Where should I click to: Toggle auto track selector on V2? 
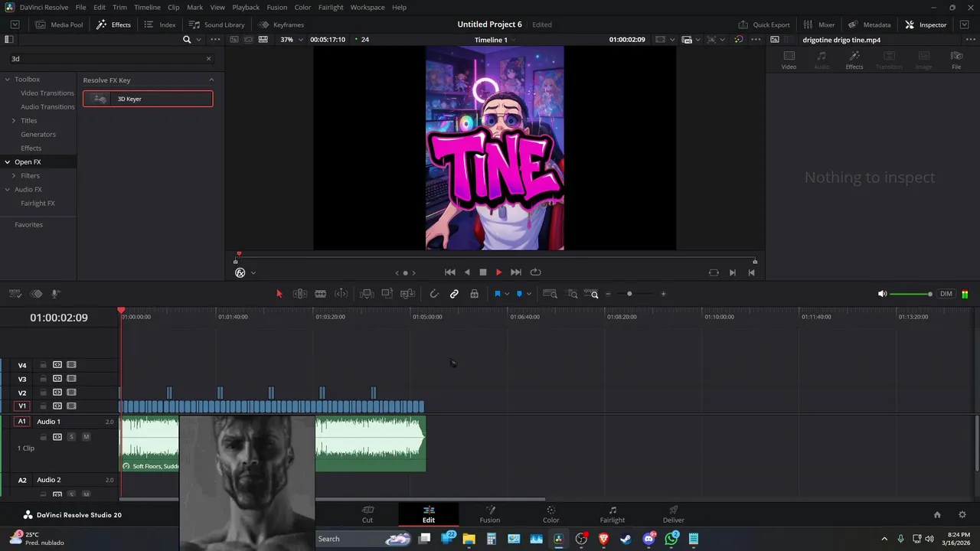(x=57, y=393)
